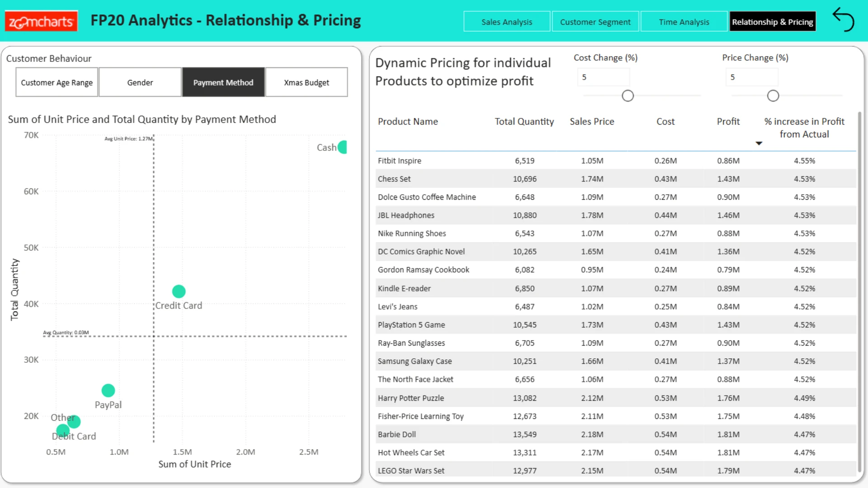Select Samsung Galaxy Case product
This screenshot has height=488, width=868.
pyautogui.click(x=616, y=361)
